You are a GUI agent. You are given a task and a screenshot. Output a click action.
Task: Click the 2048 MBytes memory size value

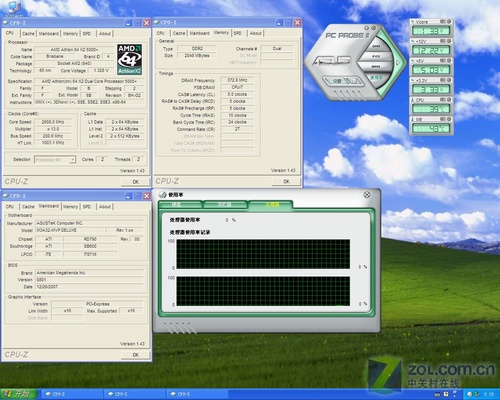click(197, 55)
